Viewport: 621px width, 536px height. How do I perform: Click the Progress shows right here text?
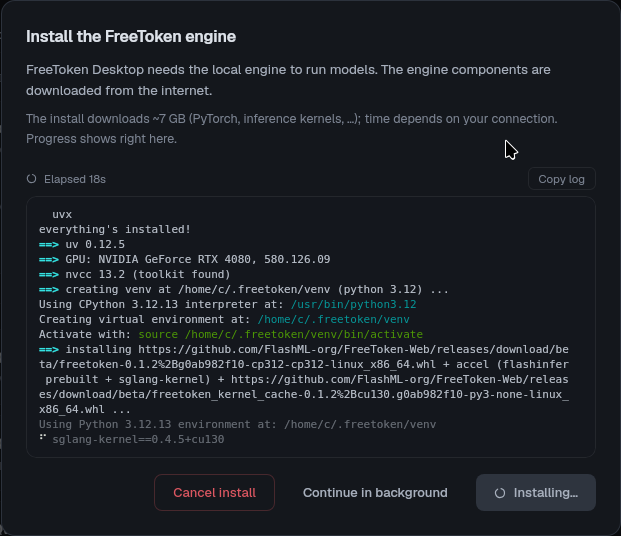(101, 139)
